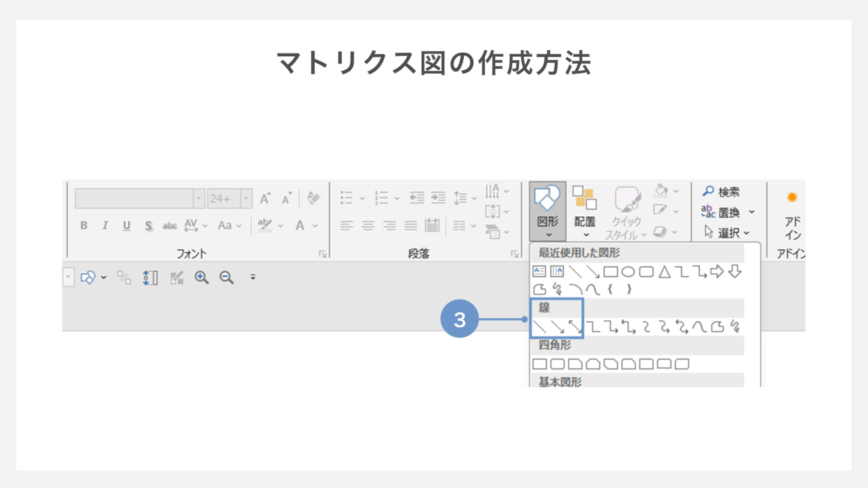Viewport: 868px width, 488px height.
Task: Click zoom in magnifier icon
Action: (x=201, y=277)
